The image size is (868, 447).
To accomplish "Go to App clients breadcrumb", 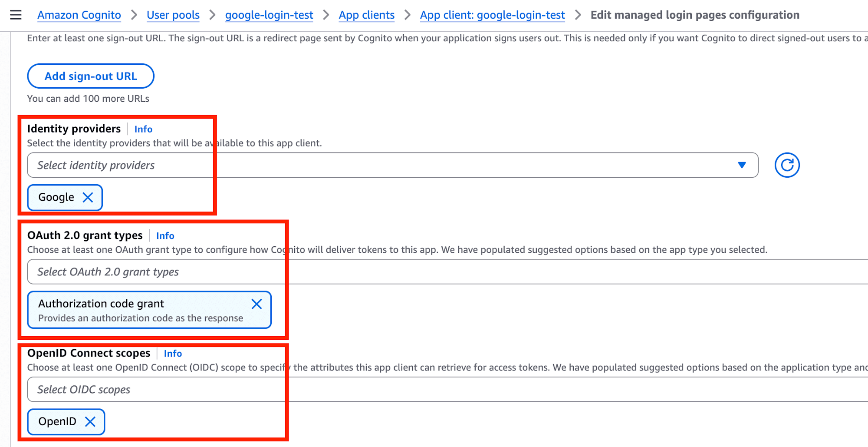I will [x=366, y=15].
